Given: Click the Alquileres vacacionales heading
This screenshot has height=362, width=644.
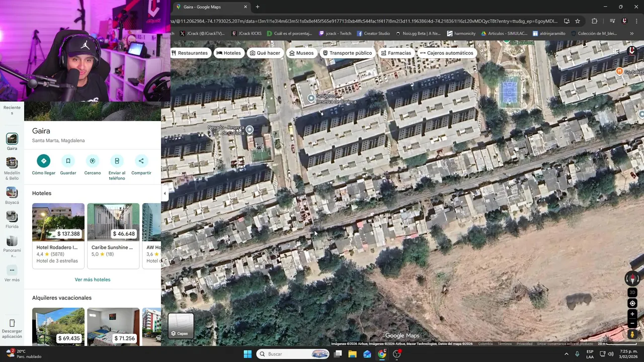Looking at the screenshot, I should point(62,298).
